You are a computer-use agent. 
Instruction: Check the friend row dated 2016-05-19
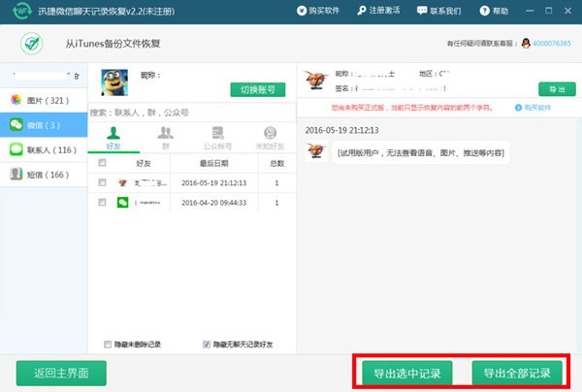102,182
